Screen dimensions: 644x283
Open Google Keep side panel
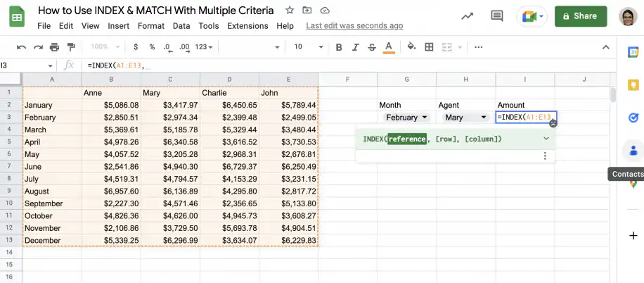[x=633, y=85]
